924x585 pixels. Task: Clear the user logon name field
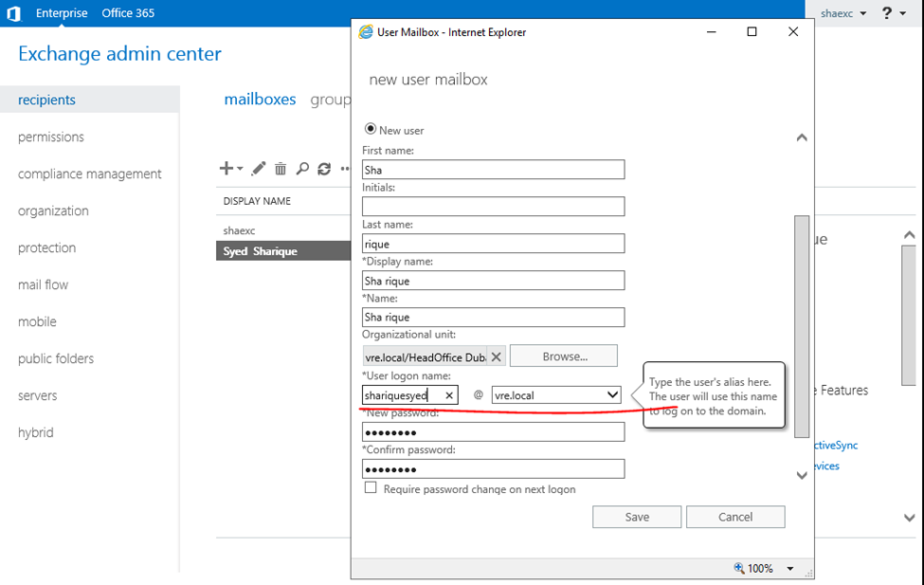point(449,395)
